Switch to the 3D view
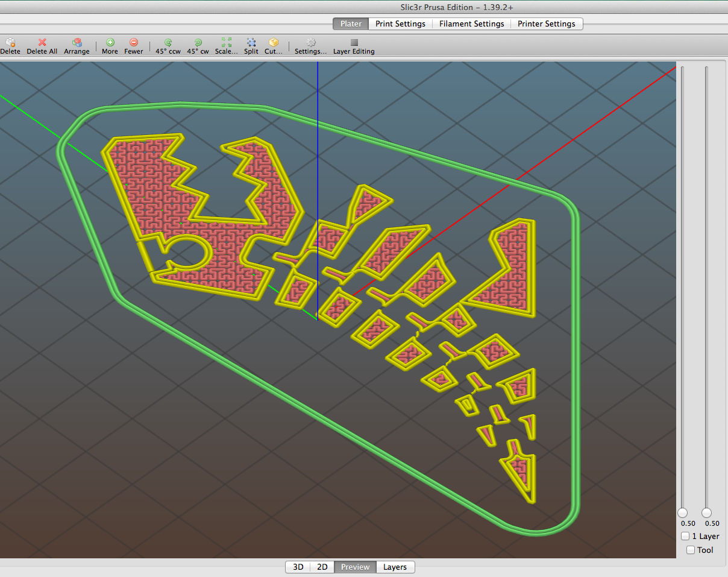The image size is (728, 577). [298, 567]
